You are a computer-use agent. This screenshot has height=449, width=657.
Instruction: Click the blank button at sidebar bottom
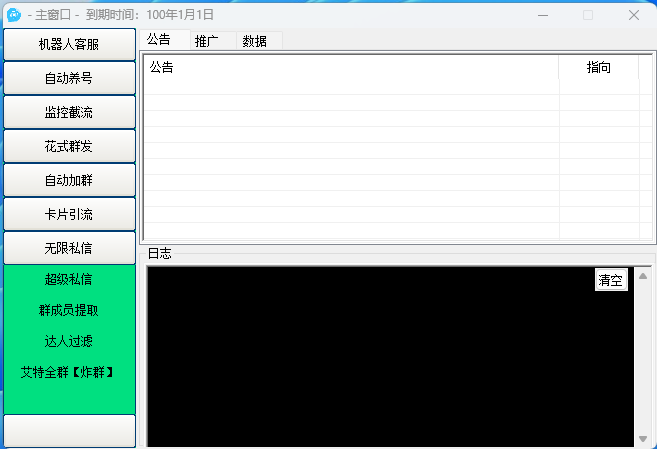click(x=69, y=430)
